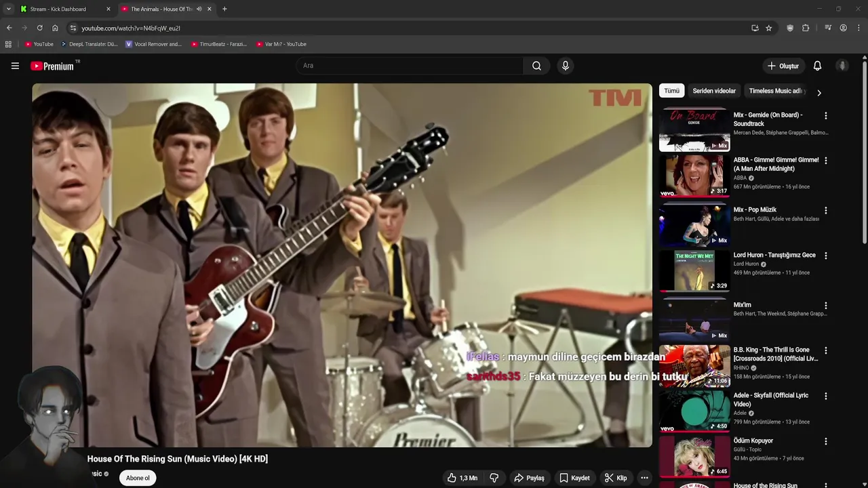
Task: Share the video via Paylaş
Action: coord(529,478)
